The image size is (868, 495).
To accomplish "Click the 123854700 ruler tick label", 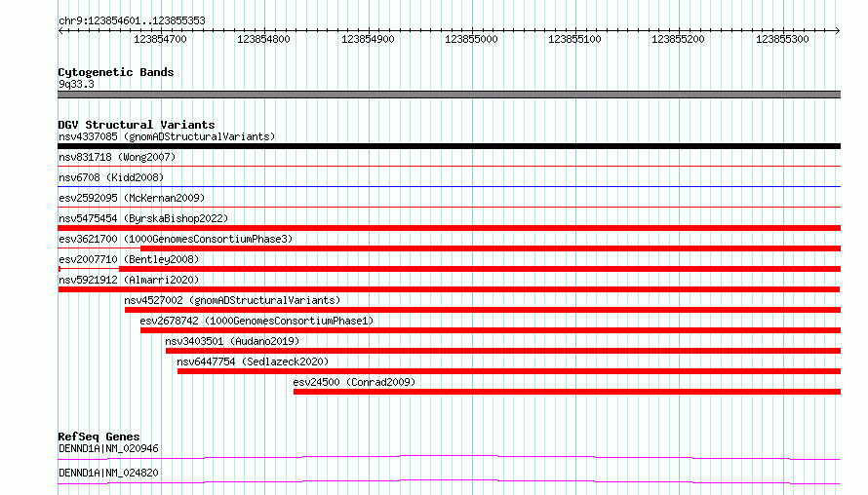I will click(x=160, y=39).
